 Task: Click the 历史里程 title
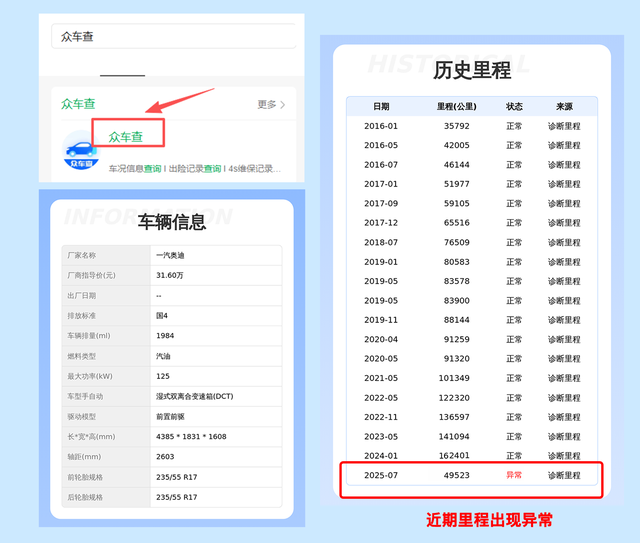tap(472, 70)
